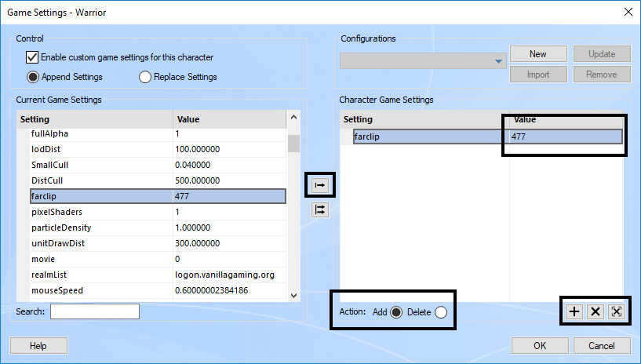Image resolution: width=641 pixels, height=364 pixels.
Task: Click the copy selected setting arrow button
Action: click(319, 185)
